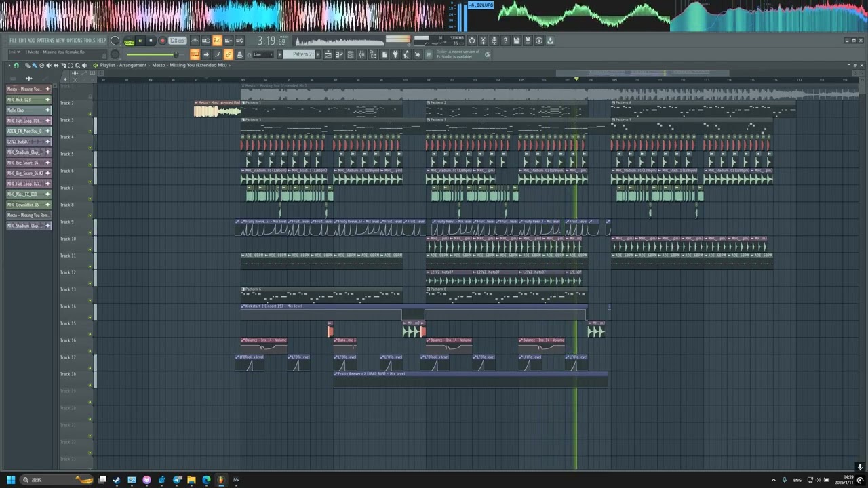Open the Browser view icon
The height and width of the screenshot is (488, 868).
coord(373,54)
